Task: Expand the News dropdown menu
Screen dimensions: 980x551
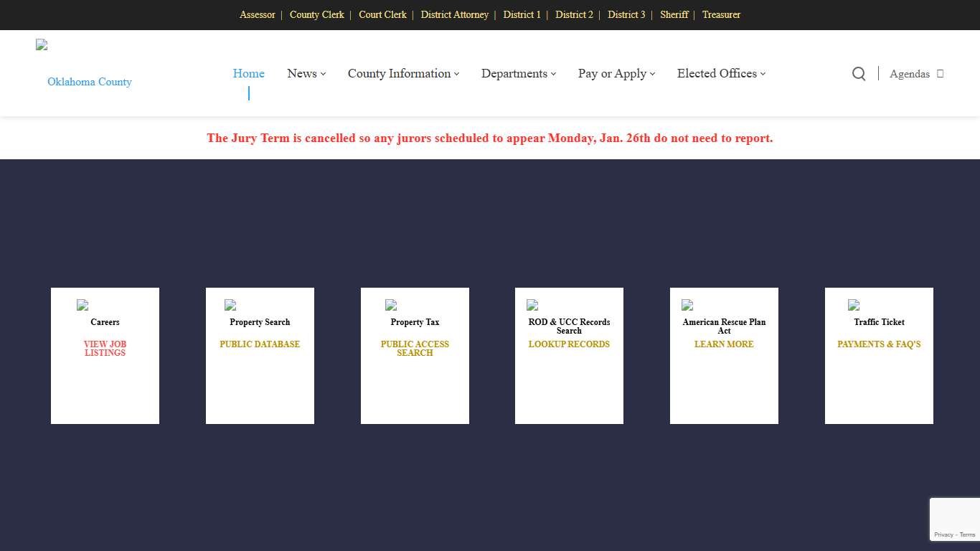Action: coord(306,74)
